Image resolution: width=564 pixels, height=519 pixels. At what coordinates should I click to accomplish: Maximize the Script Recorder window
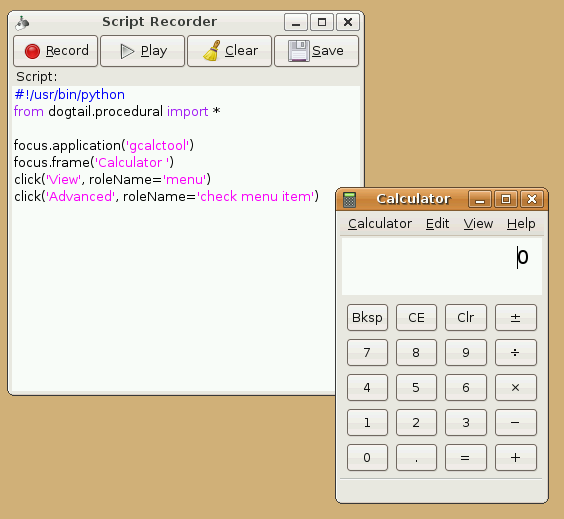(x=322, y=22)
